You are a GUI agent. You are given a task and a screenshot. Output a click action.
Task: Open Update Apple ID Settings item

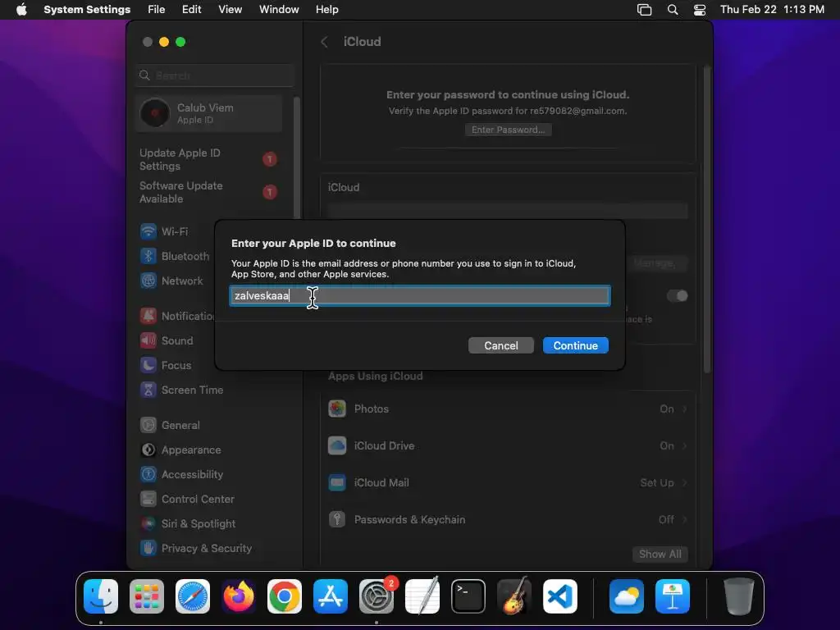(209, 160)
